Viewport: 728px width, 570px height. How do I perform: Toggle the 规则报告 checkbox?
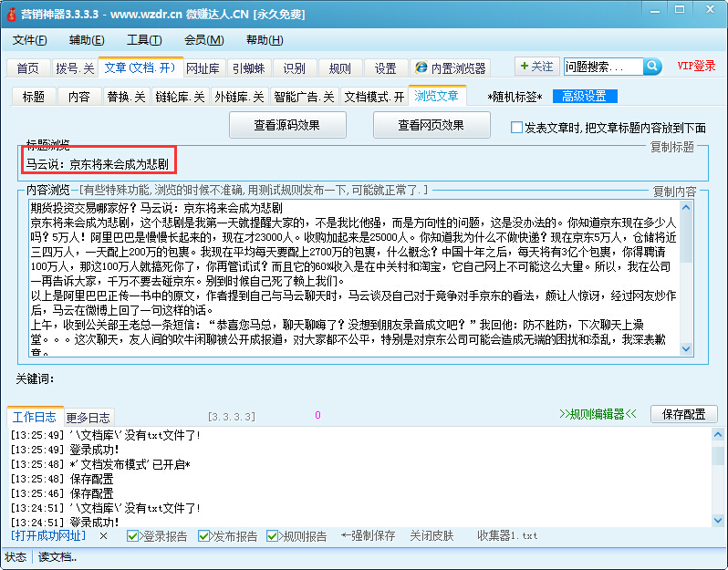(273, 536)
